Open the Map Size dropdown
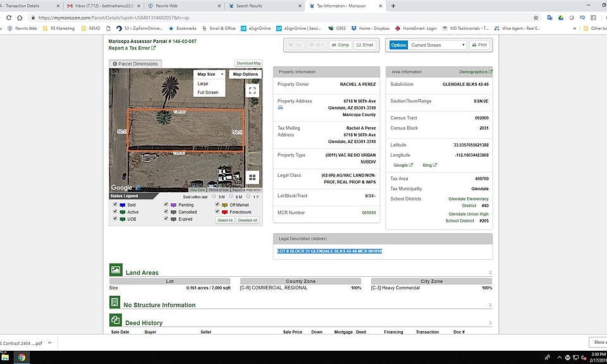The width and height of the screenshot is (607, 364). [x=209, y=75]
